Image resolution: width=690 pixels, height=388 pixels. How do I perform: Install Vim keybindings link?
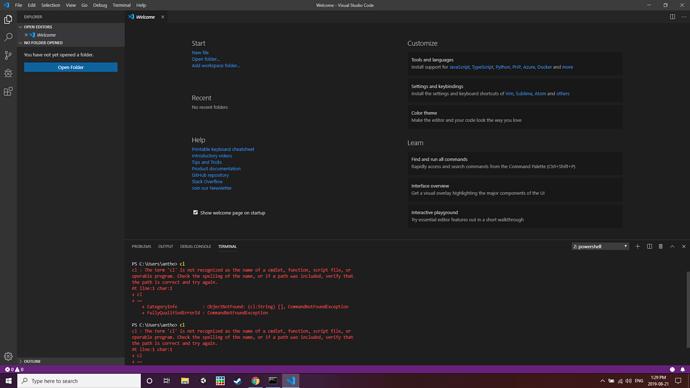[x=509, y=94]
